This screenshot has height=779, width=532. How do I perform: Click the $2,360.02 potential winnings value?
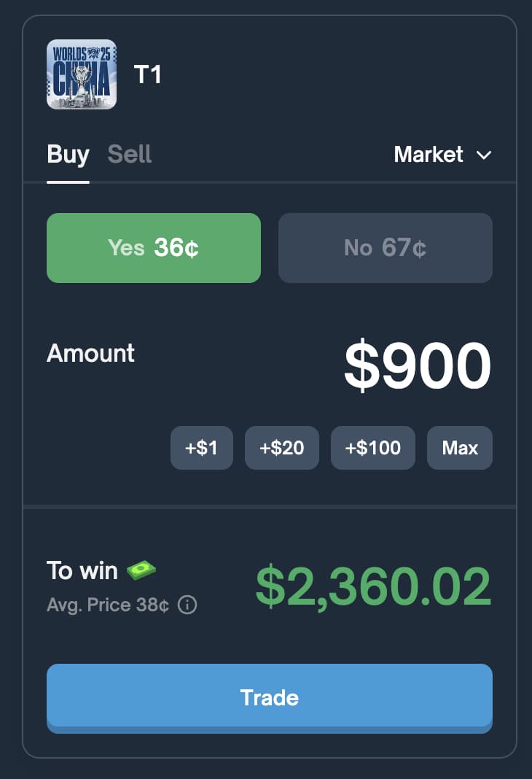pyautogui.click(x=373, y=587)
